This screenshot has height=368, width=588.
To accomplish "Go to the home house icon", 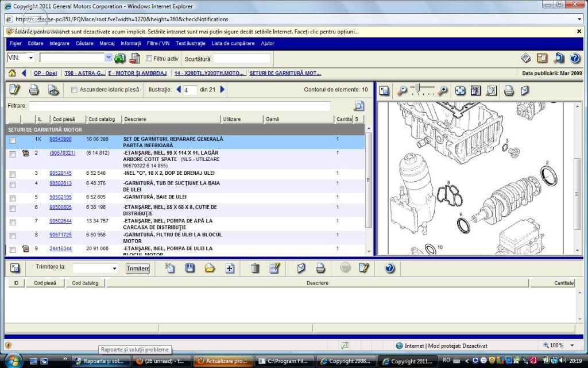I will point(13,73).
